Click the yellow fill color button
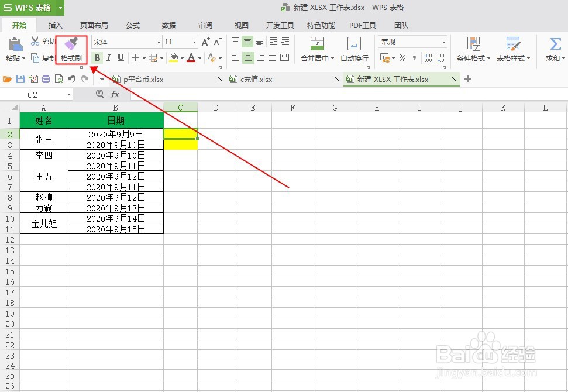 pyautogui.click(x=174, y=57)
